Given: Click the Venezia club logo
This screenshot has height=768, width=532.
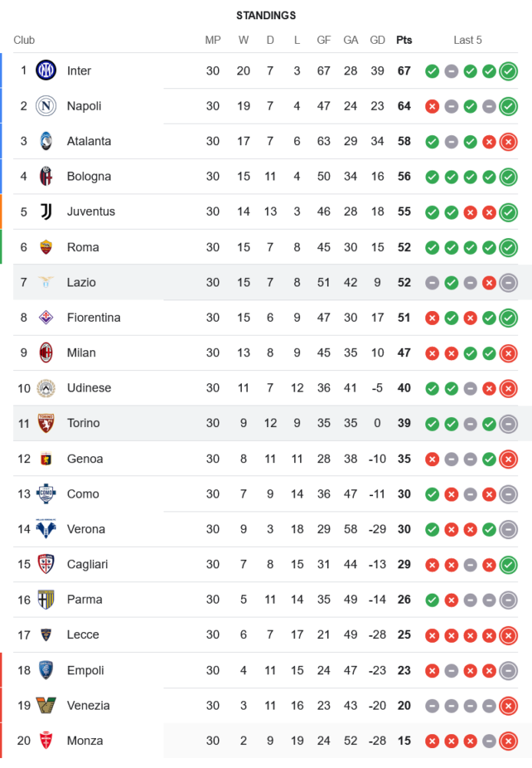Looking at the screenshot, I should pyautogui.click(x=46, y=705).
